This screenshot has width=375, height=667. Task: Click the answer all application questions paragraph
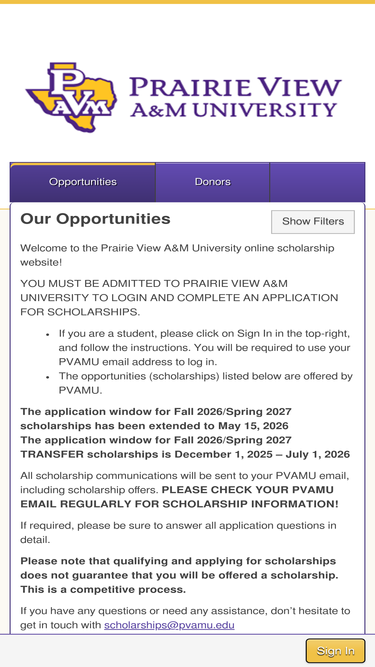click(x=179, y=533)
